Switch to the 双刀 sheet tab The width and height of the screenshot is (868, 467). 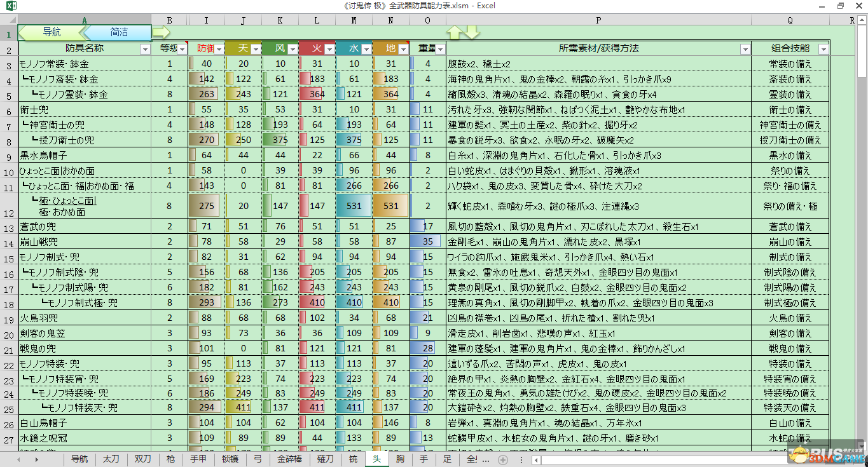(142, 459)
